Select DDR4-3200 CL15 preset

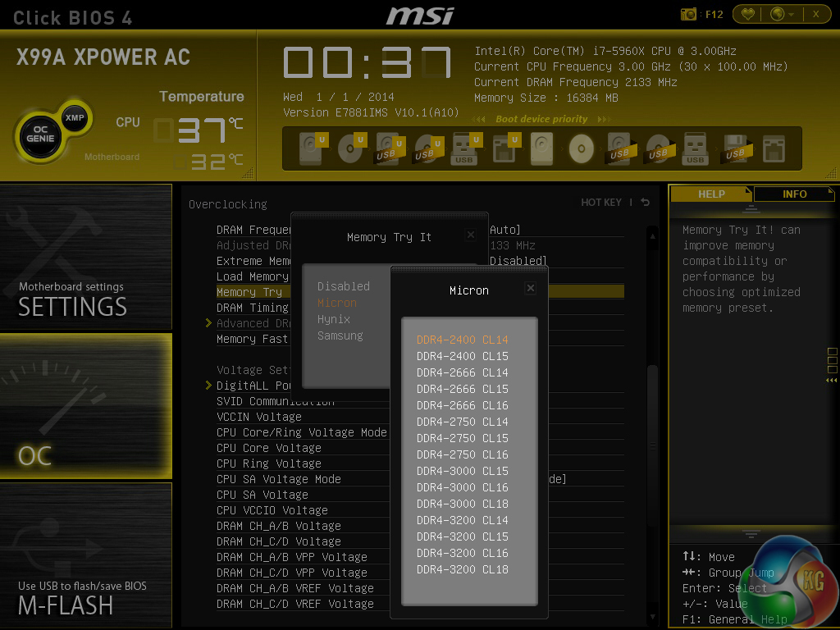[463, 536]
